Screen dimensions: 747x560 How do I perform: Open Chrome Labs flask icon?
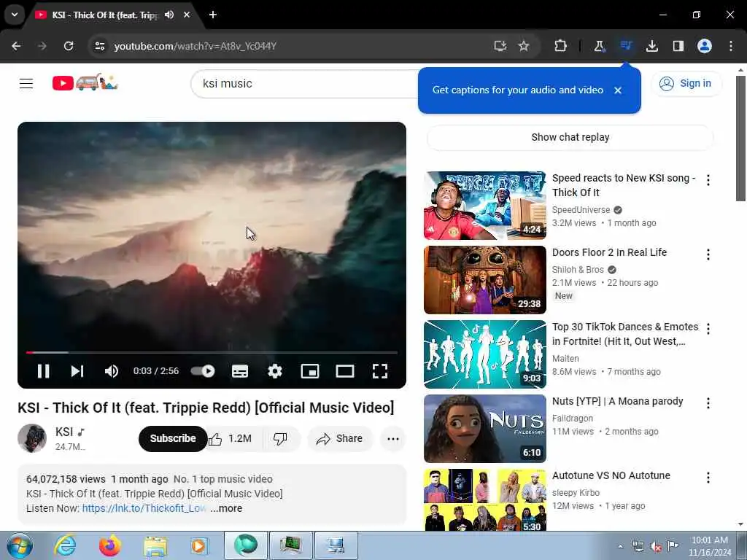[599, 46]
